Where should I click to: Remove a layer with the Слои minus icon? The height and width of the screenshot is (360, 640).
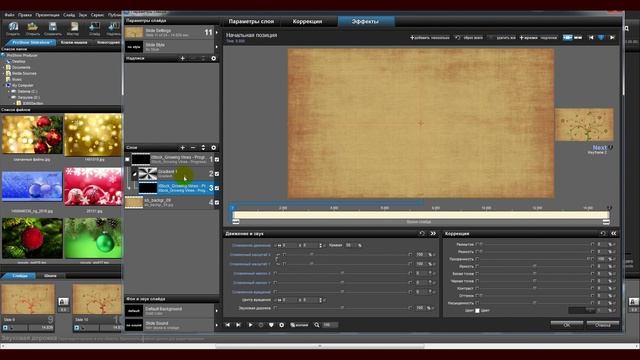tap(193, 147)
